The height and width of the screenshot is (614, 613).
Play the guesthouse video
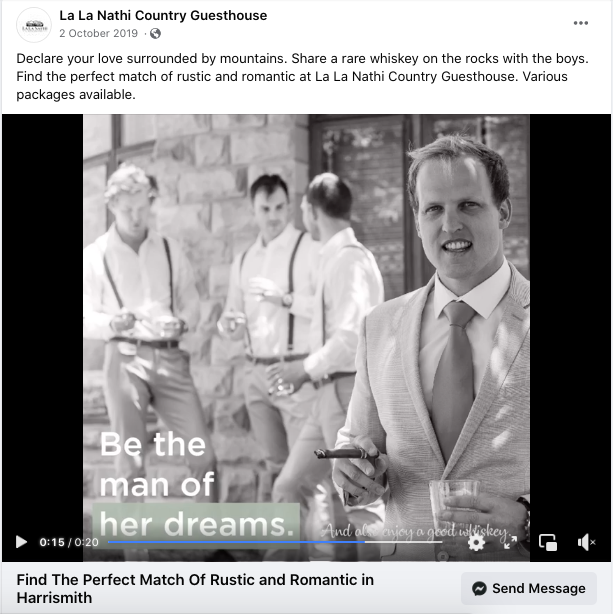(x=21, y=542)
